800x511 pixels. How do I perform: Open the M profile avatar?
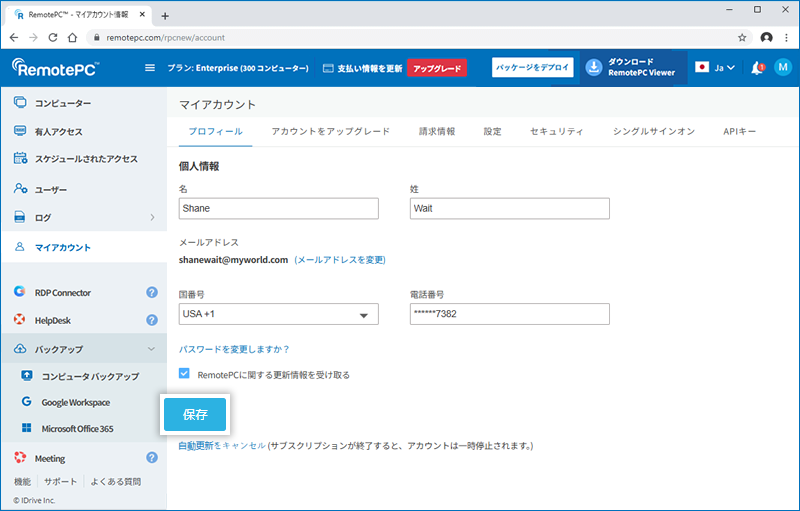coord(783,67)
